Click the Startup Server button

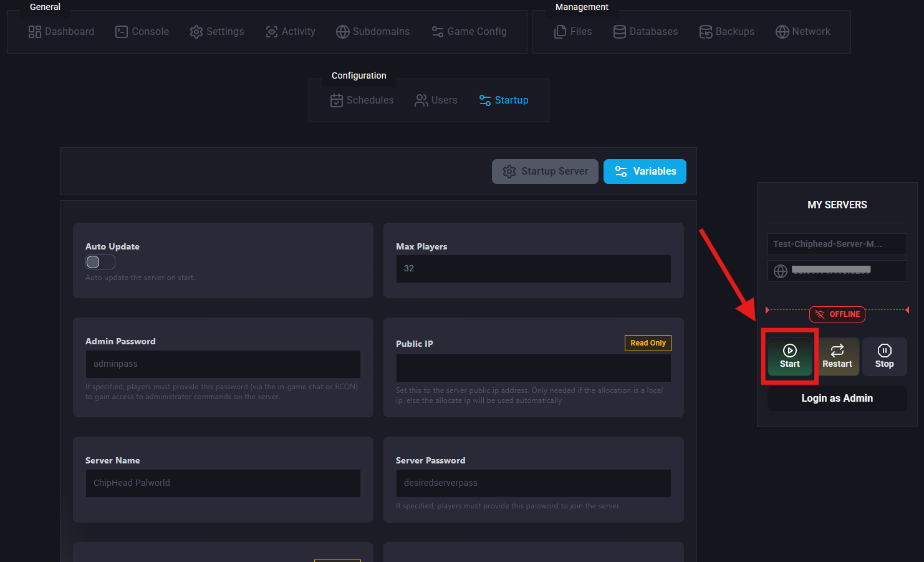point(545,172)
